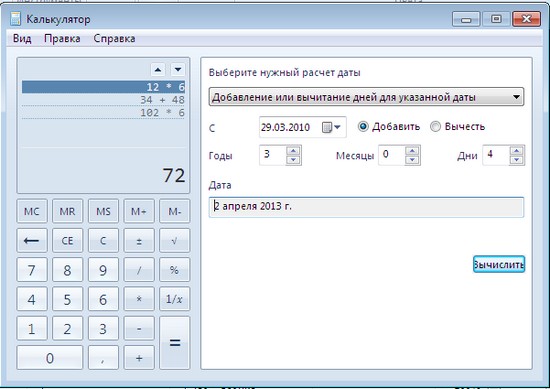
Task: Click the M- memory subtract key
Action: point(174,211)
